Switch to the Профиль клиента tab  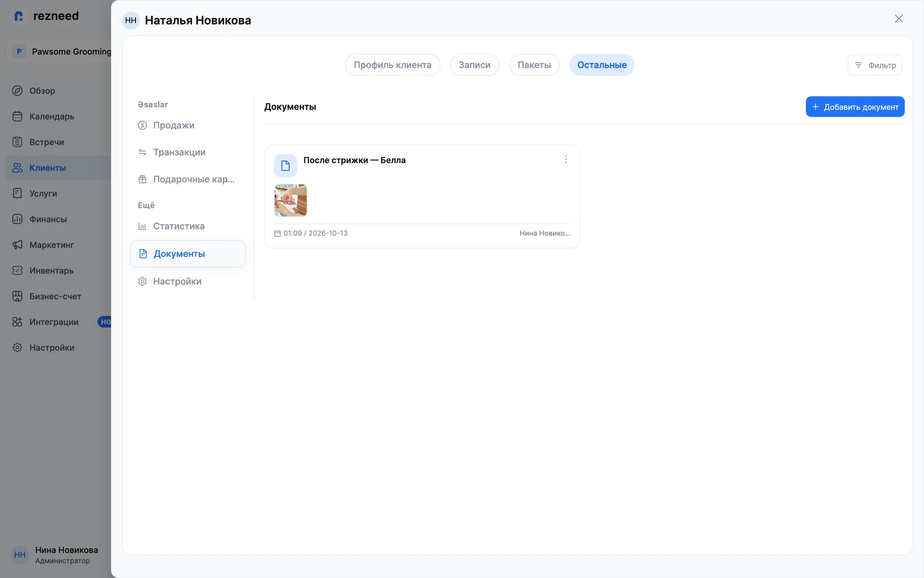click(x=393, y=65)
